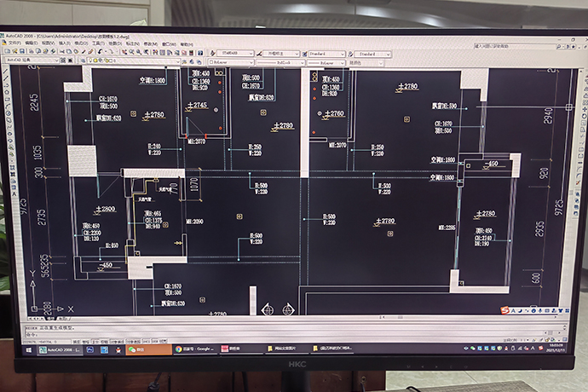Open the 修改(M) menu

pyautogui.click(x=150, y=44)
